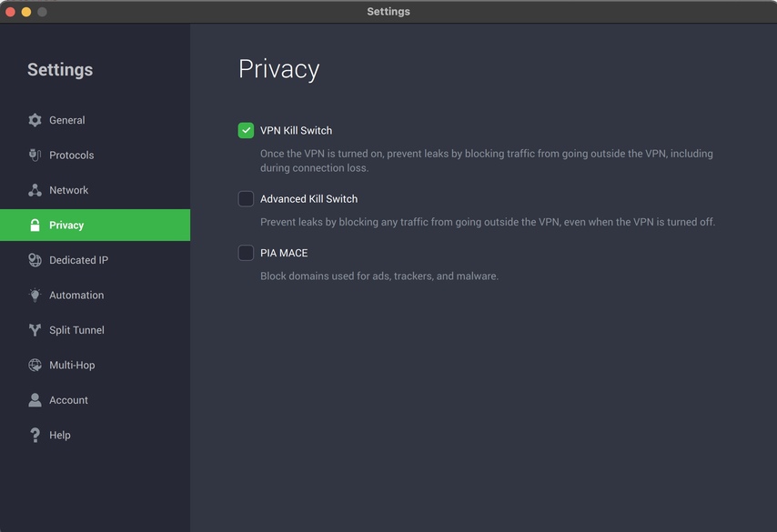Click the Split Tunnel fork icon

pyautogui.click(x=35, y=330)
